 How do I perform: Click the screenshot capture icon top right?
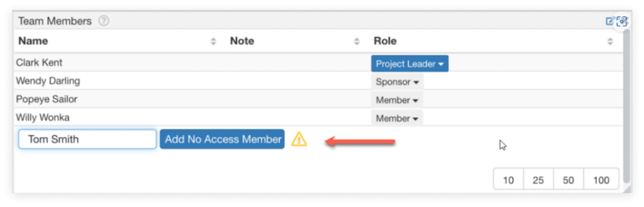[x=622, y=21]
